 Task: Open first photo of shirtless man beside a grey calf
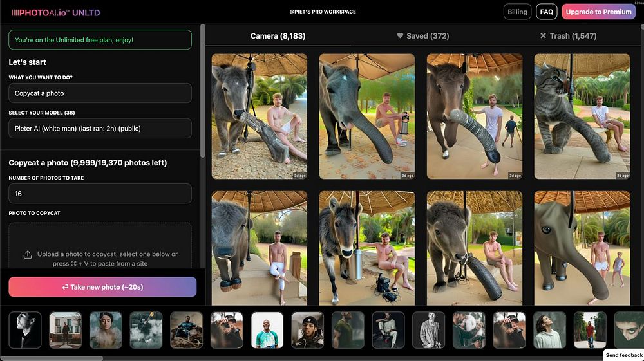pyautogui.click(x=259, y=116)
